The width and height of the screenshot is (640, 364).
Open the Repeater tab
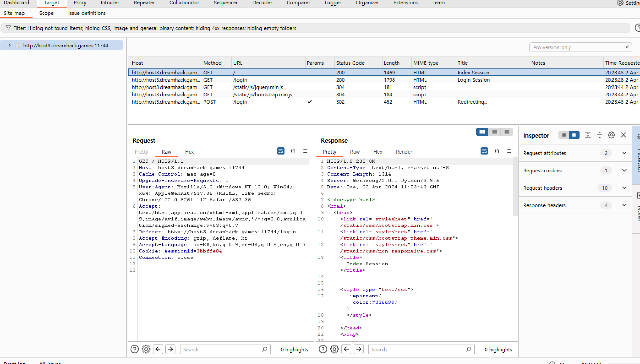[144, 3]
